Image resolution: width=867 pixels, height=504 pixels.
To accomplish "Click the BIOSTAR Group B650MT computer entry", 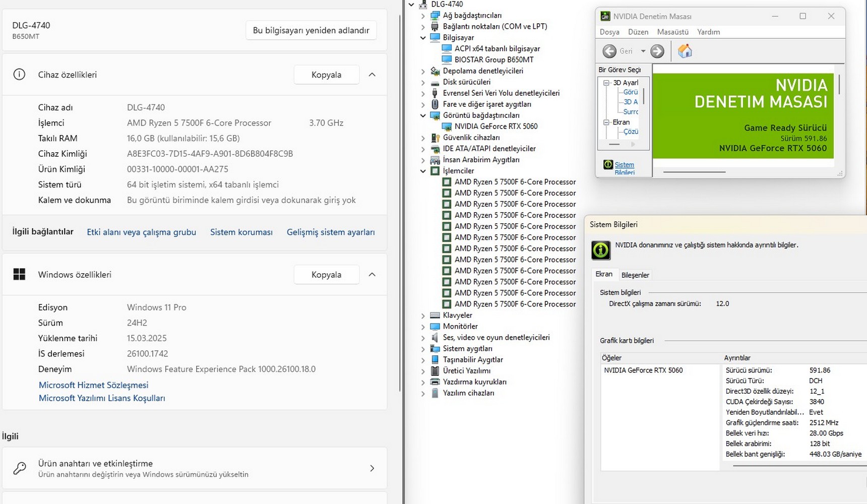I will (493, 59).
